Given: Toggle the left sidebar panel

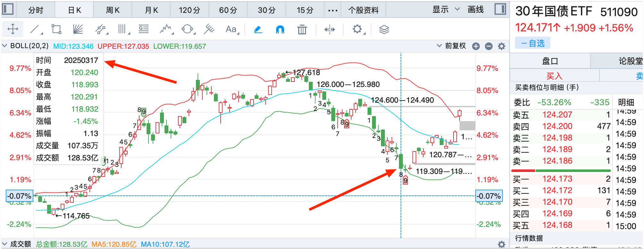Looking at the screenshot, I should tap(8, 9).
